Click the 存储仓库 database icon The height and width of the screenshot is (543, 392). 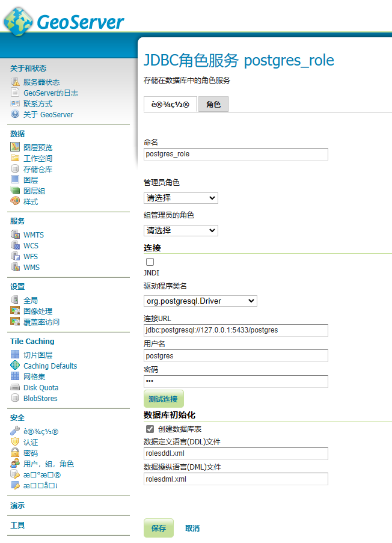click(x=15, y=169)
